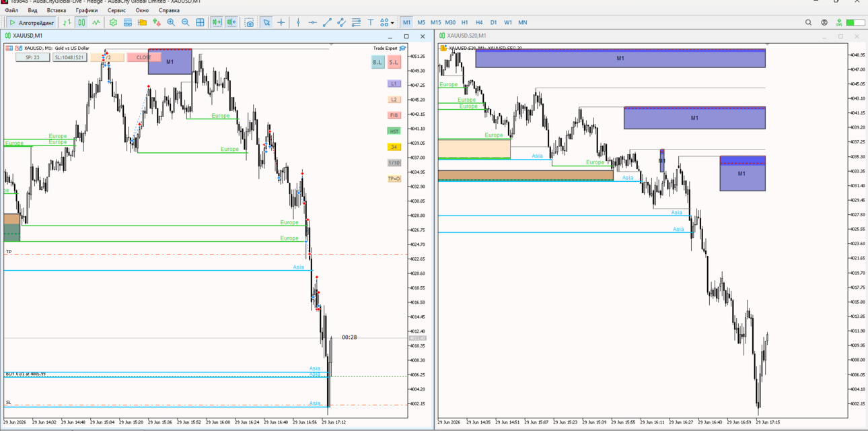
Task: Open the account profile icon
Action: click(824, 22)
